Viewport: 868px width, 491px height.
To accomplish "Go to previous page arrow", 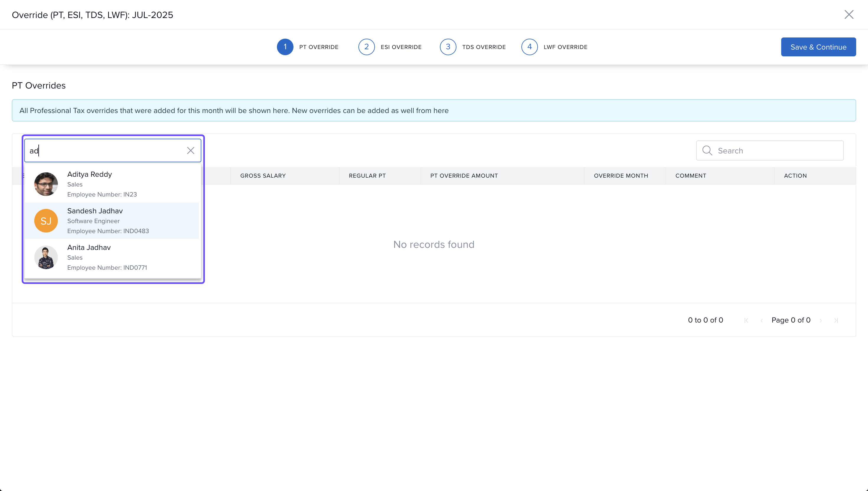I will [761, 320].
